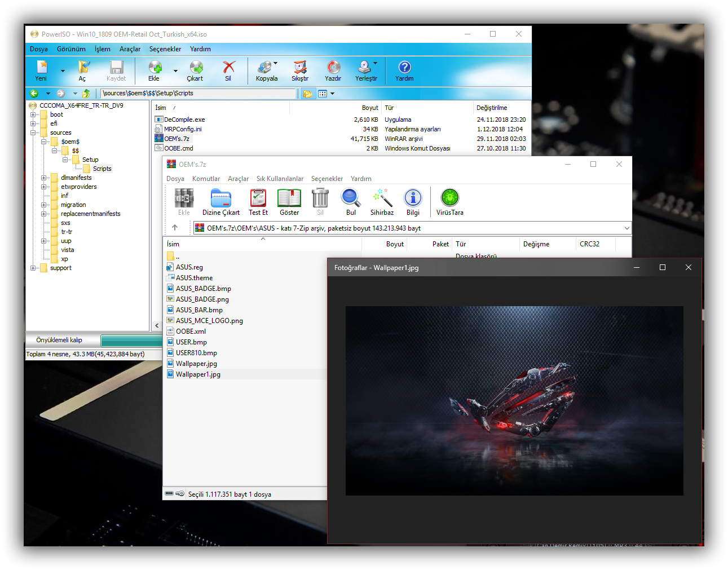Image resolution: width=728 pixels, height=570 pixels.
Task: Open the WinRAR address bar dropdown
Action: (x=626, y=228)
